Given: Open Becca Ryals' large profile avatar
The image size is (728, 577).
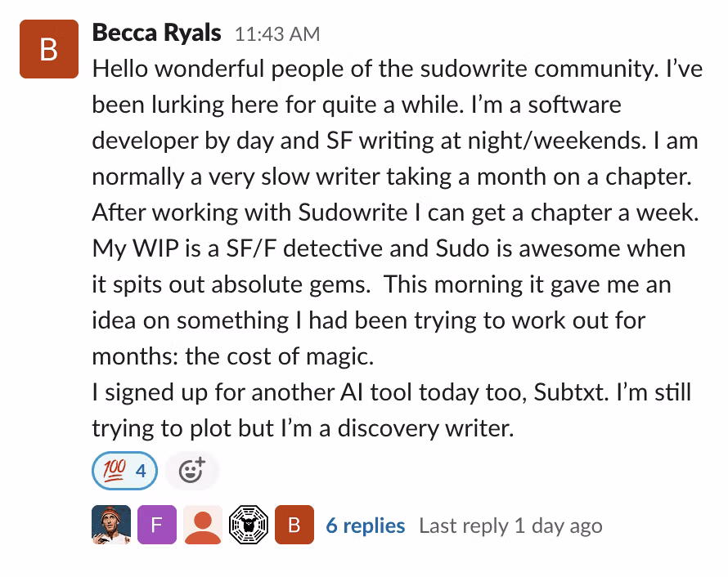Looking at the screenshot, I should click(48, 48).
